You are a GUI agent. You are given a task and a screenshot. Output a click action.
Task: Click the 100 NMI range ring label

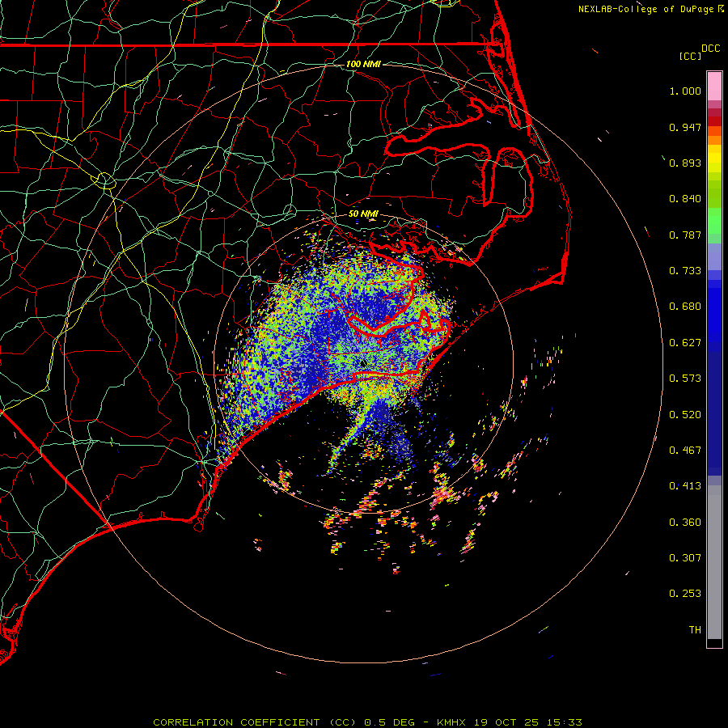click(363, 64)
